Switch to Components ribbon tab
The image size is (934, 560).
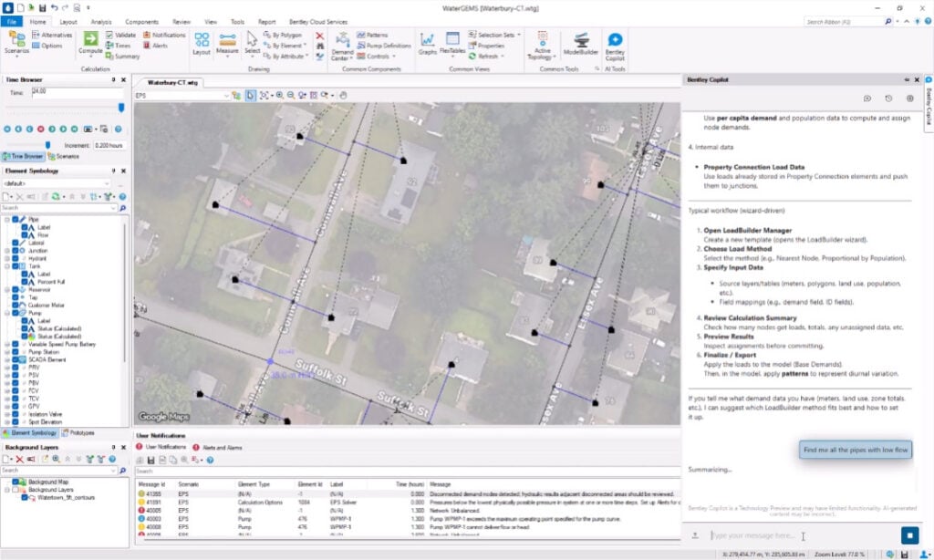(141, 22)
